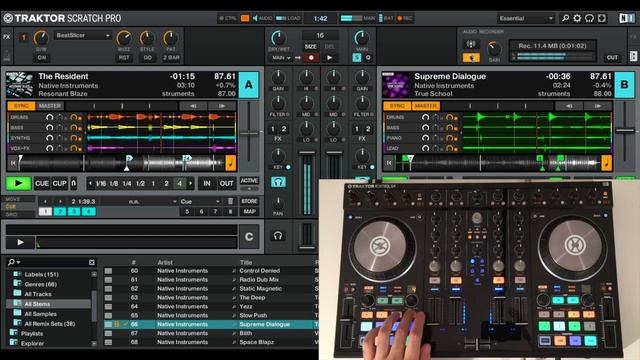640x360 pixels.
Task: Click the headphones icon beside Deck C
Action: [x=278, y=236]
